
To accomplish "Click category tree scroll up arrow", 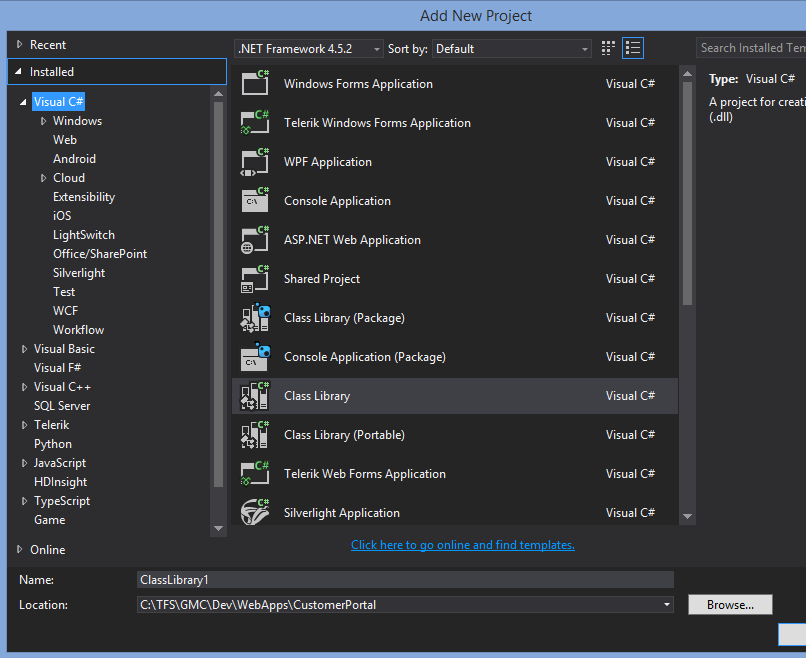I will click(218, 94).
